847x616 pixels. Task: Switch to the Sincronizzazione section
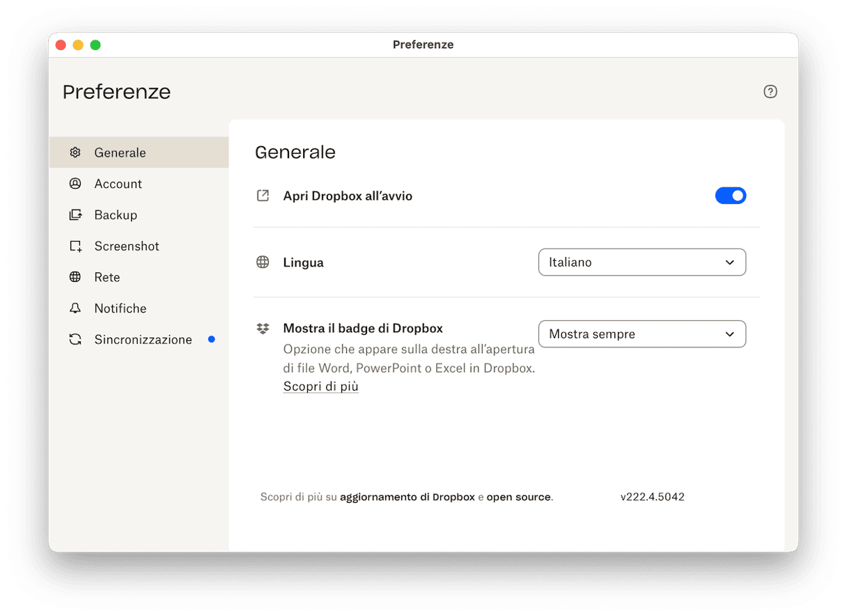(139, 340)
